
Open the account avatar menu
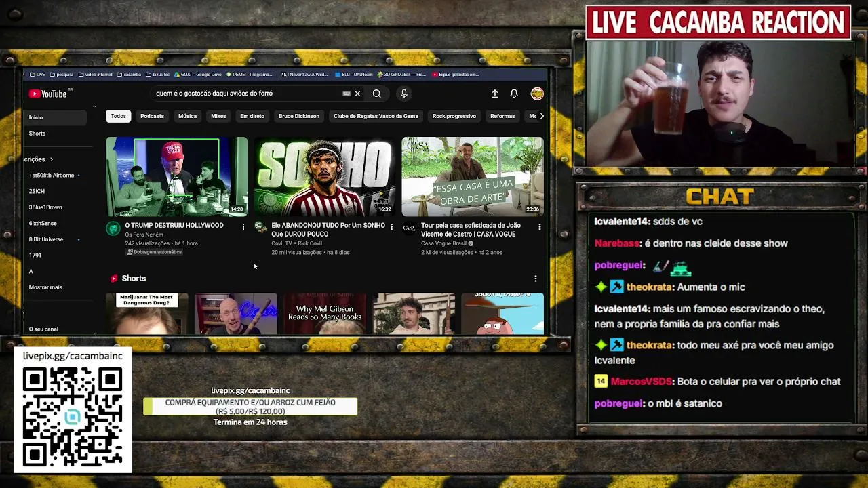[537, 94]
